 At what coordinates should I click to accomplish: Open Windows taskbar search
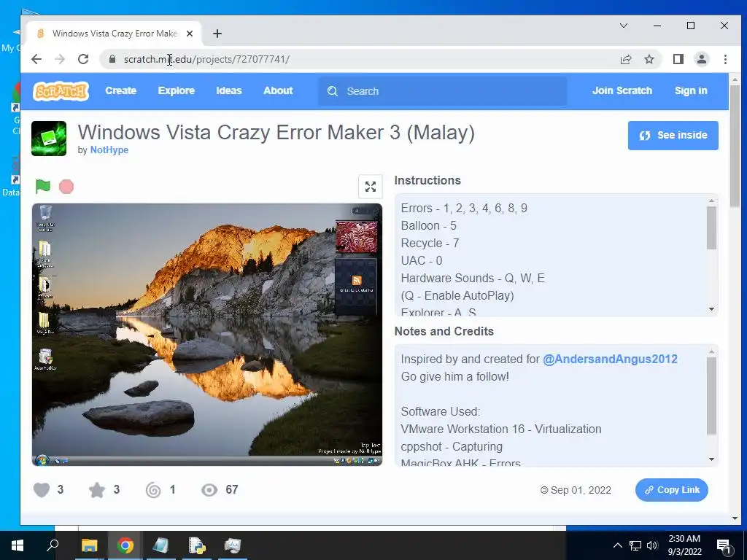coord(53,545)
